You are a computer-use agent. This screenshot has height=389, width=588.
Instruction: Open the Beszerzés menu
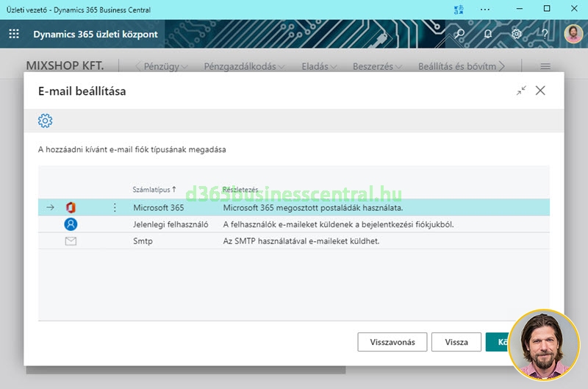coord(377,66)
